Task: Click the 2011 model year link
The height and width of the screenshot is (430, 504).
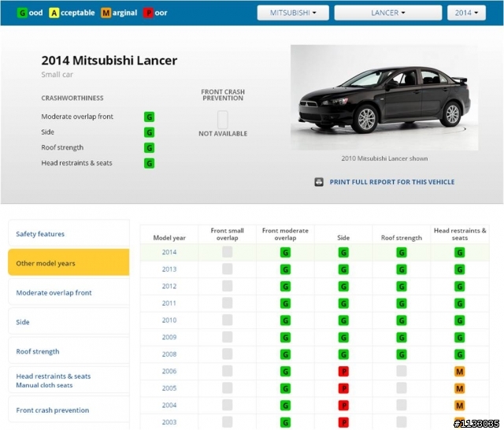Action: pyautogui.click(x=169, y=303)
